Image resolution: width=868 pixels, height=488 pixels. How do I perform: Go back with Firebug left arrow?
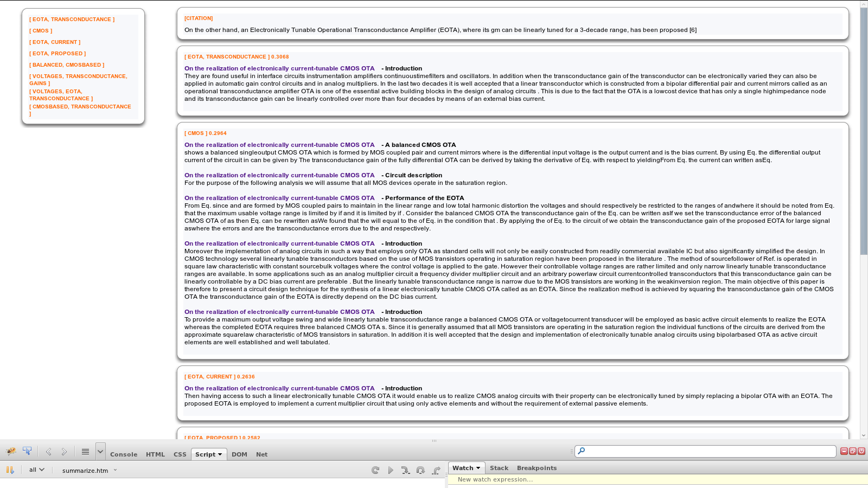pos(48,452)
